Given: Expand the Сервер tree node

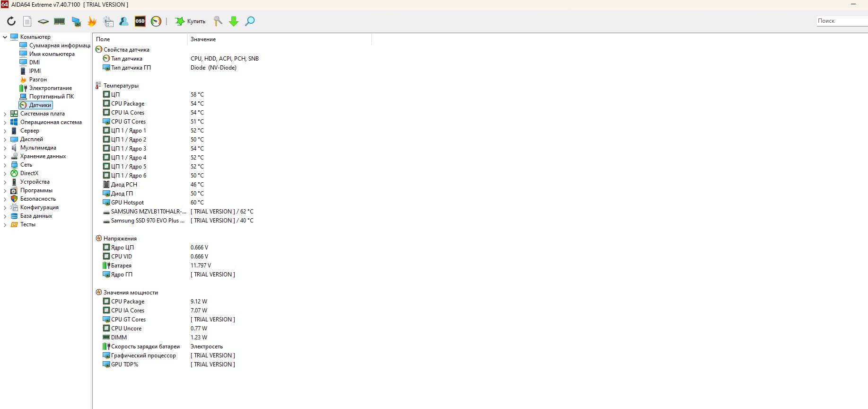Looking at the screenshot, I should tap(5, 131).
